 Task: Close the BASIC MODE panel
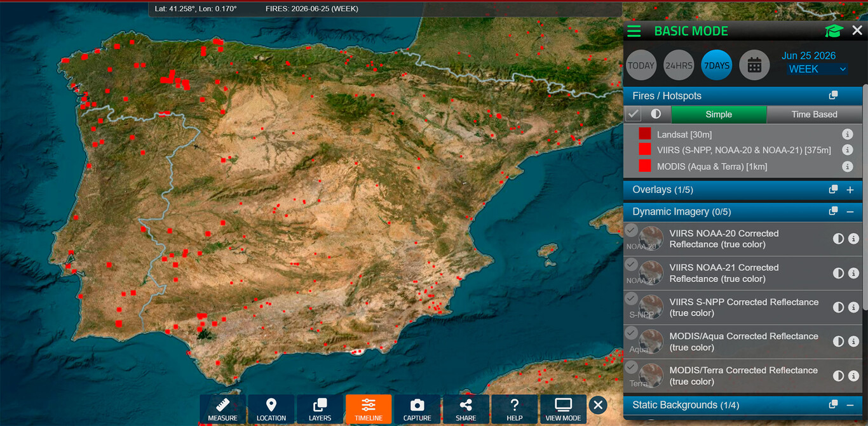(857, 30)
